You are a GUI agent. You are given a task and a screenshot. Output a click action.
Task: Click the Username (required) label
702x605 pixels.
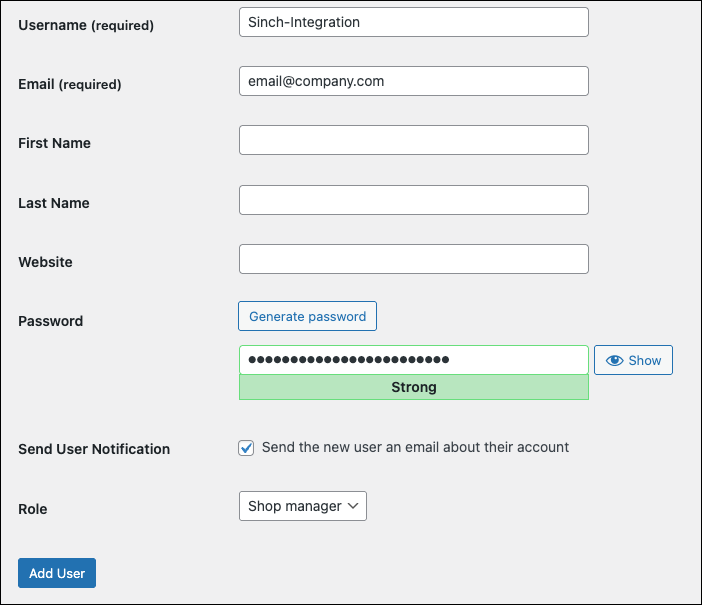(x=86, y=25)
